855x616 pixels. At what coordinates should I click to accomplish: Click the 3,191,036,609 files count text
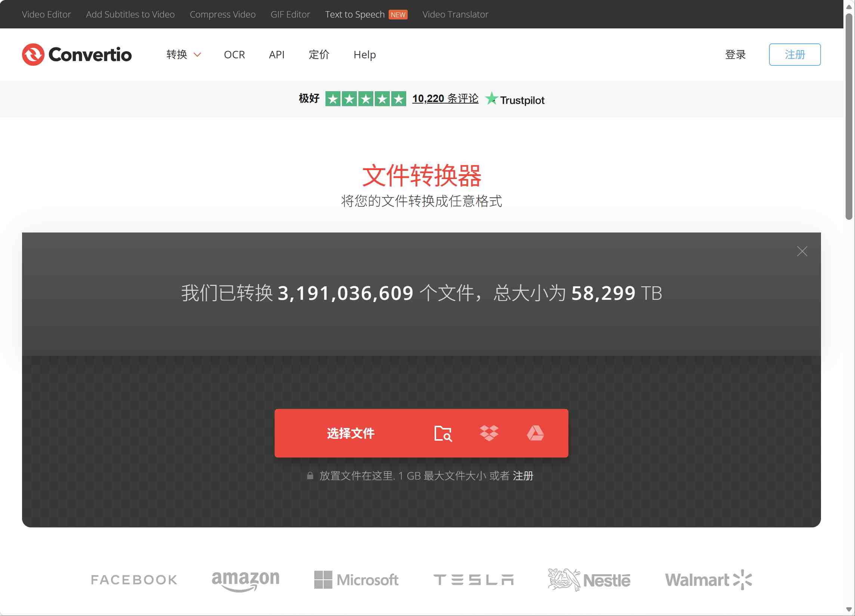point(345,293)
